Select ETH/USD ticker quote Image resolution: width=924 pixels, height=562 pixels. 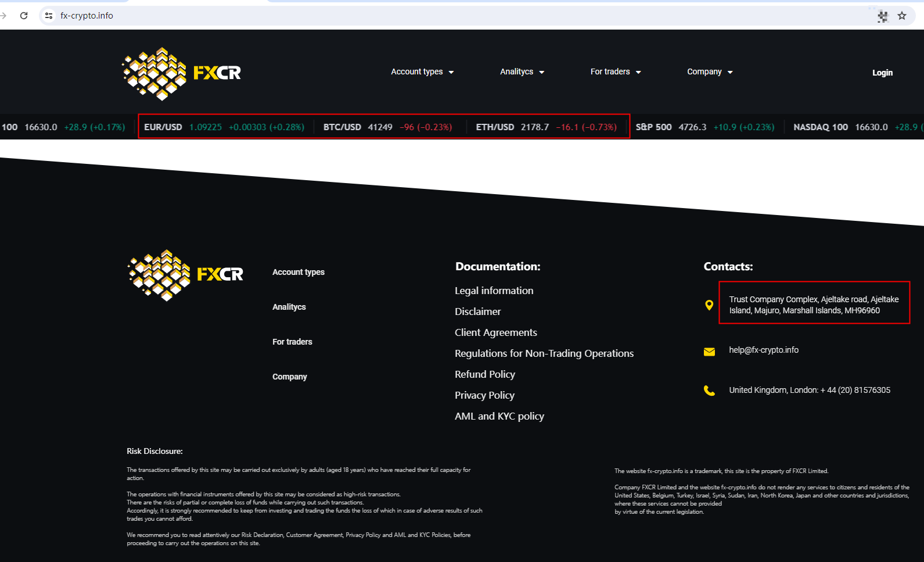coord(546,127)
